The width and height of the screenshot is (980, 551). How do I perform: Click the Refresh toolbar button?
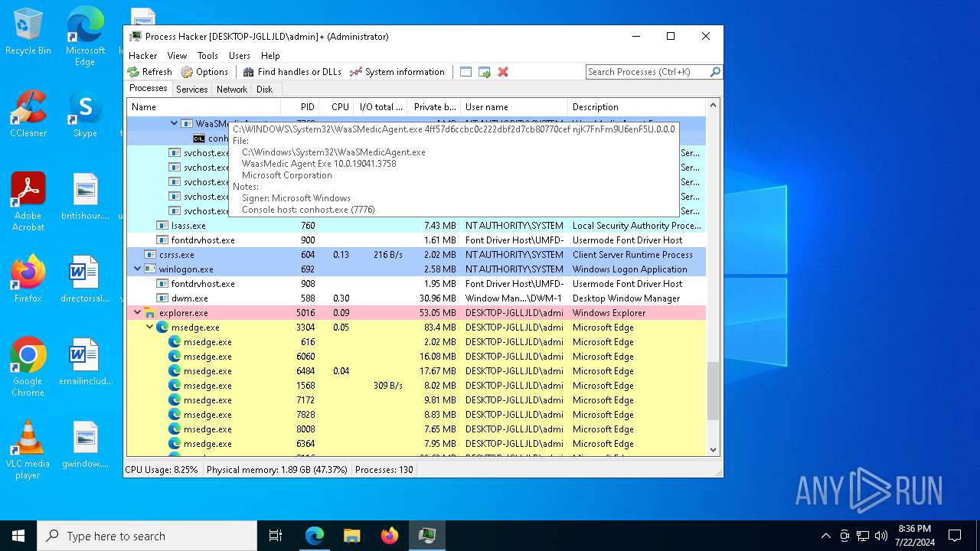[149, 72]
